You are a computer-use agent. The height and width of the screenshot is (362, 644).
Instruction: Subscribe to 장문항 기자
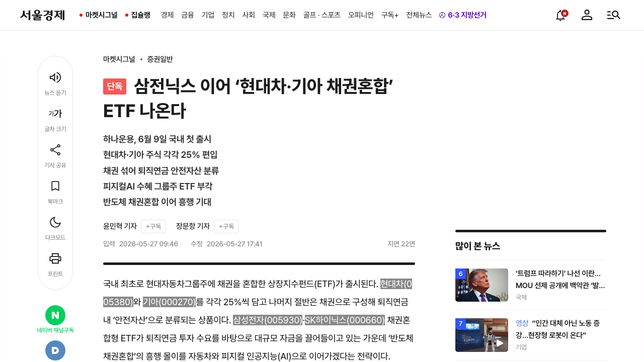[x=226, y=226]
